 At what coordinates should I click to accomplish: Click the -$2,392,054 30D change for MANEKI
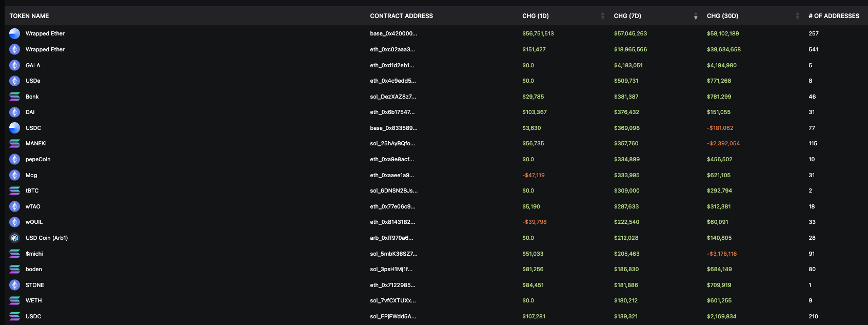[x=723, y=143]
